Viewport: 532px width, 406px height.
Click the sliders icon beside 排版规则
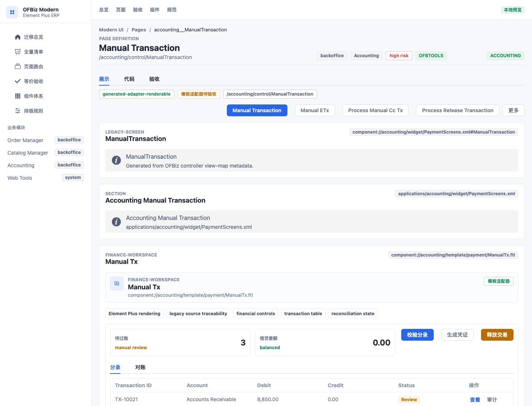(x=18, y=111)
